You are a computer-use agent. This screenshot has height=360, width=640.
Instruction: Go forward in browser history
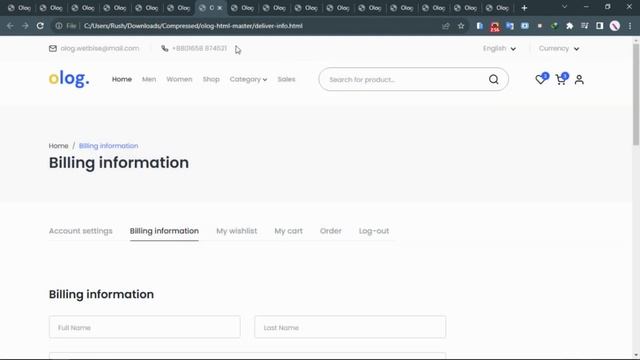(x=25, y=26)
